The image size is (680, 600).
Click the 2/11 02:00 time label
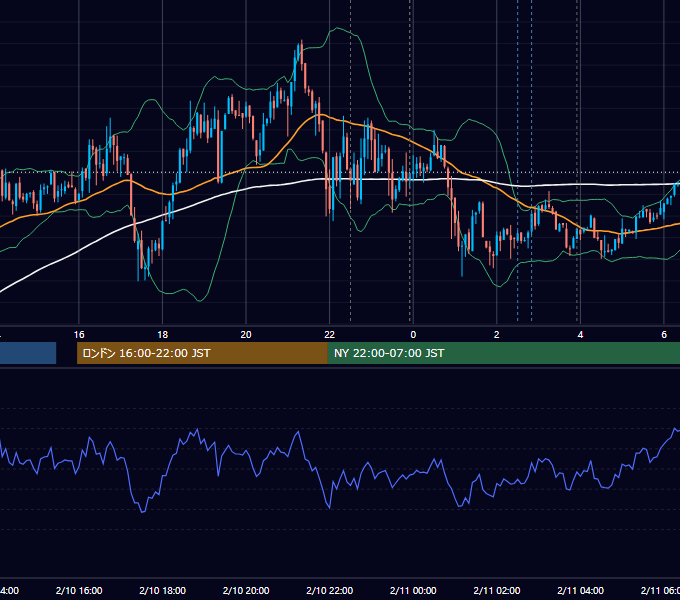(x=497, y=590)
